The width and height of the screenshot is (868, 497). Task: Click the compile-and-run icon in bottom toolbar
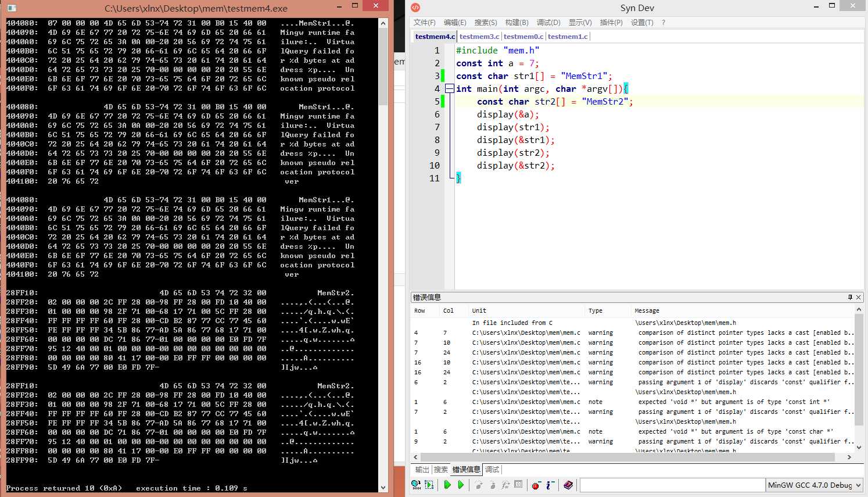click(429, 485)
